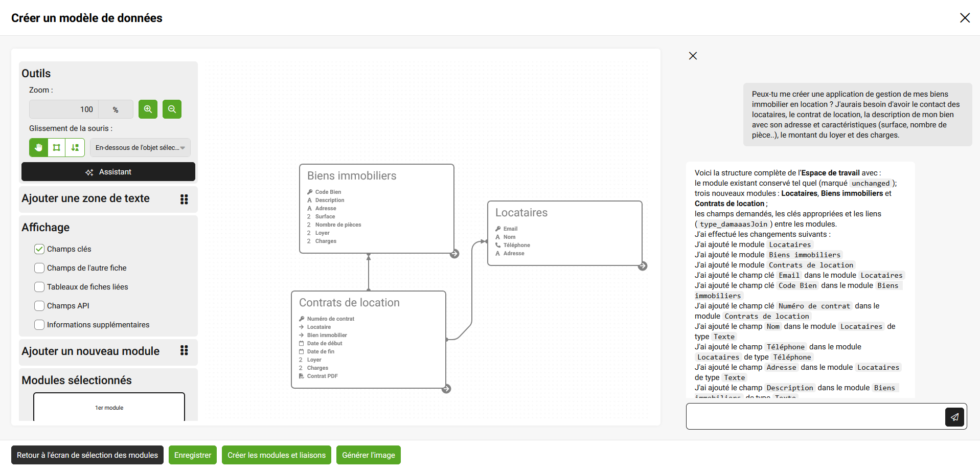Screen dimensions: 980x469
Task: Check Tableaux de fiches liées option
Action: pyautogui.click(x=39, y=287)
